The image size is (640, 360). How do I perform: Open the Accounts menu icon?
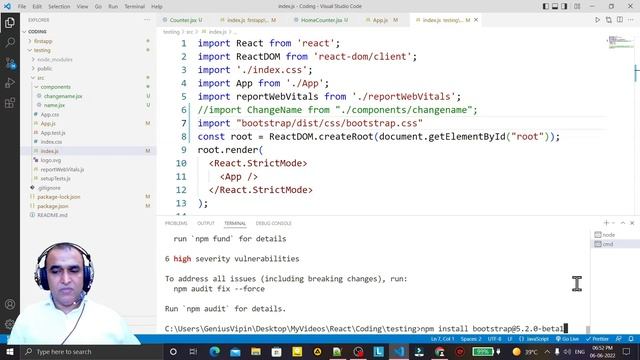tap(10, 304)
